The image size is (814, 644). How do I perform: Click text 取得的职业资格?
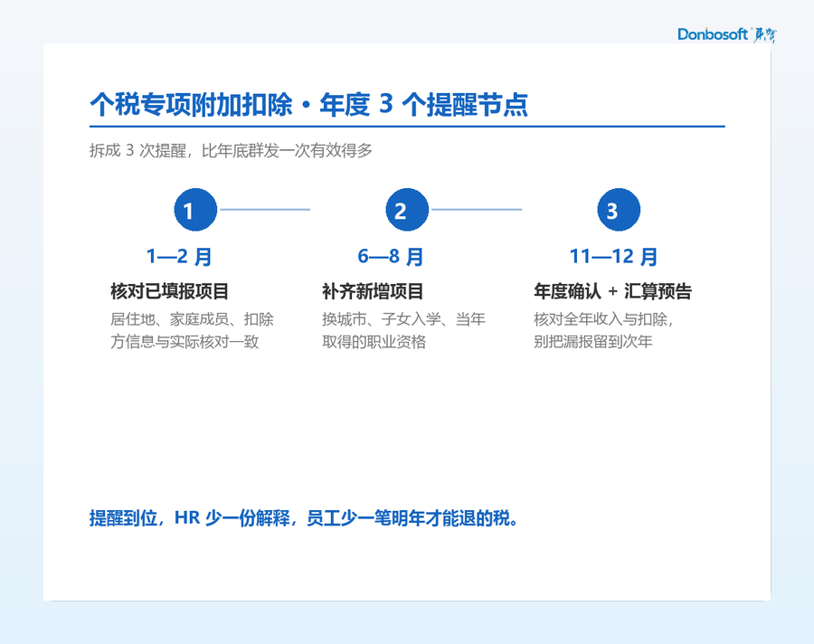[374, 342]
